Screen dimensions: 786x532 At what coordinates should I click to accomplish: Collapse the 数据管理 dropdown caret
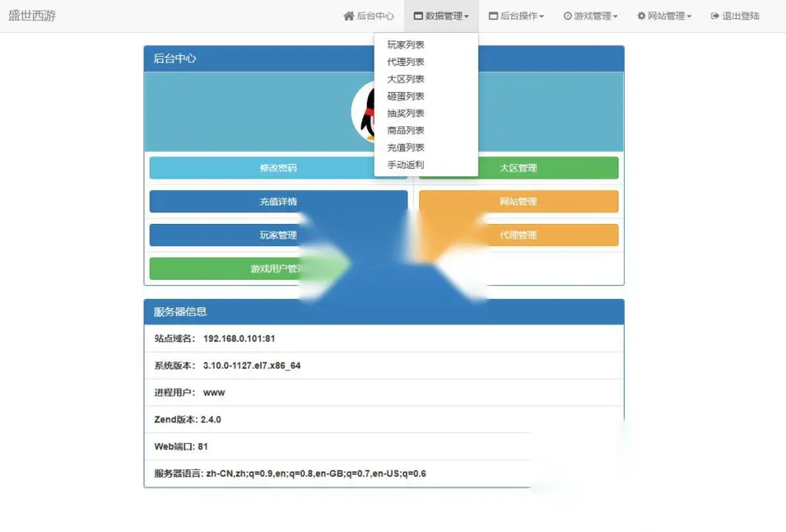pos(466,17)
